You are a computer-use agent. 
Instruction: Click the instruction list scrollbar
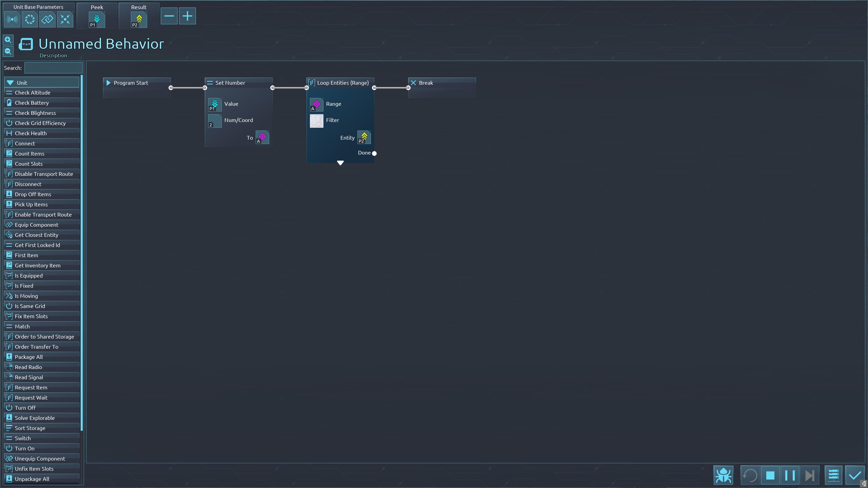click(82, 252)
